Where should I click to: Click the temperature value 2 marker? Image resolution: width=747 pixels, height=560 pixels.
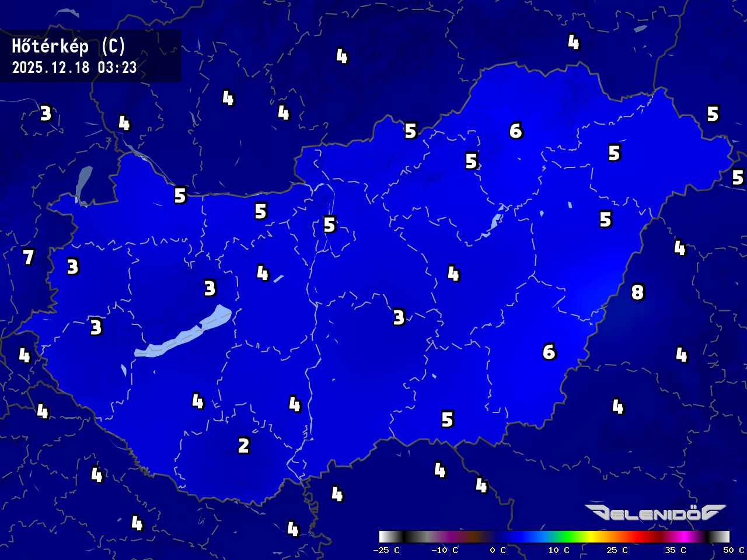point(244,446)
